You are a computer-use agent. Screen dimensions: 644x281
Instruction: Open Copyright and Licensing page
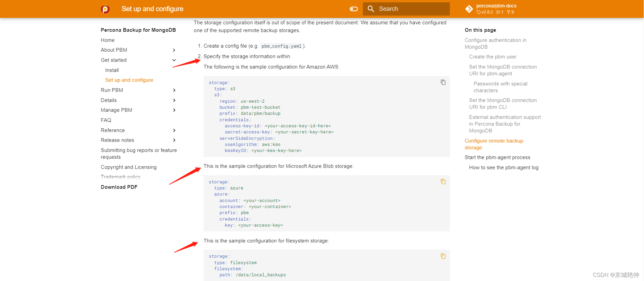[129, 167]
